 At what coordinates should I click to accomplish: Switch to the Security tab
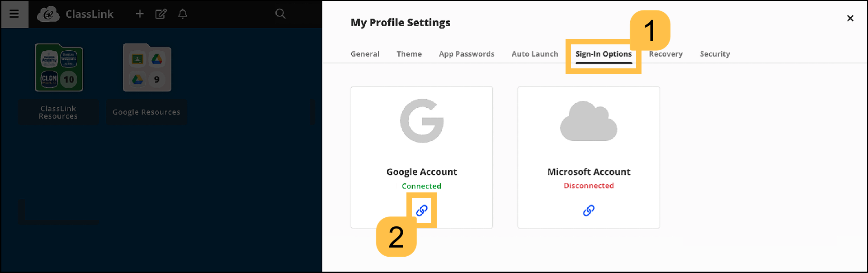coord(715,54)
